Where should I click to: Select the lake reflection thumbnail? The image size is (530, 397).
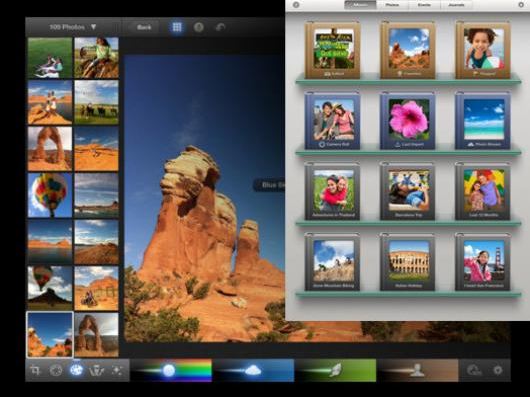pos(50,242)
